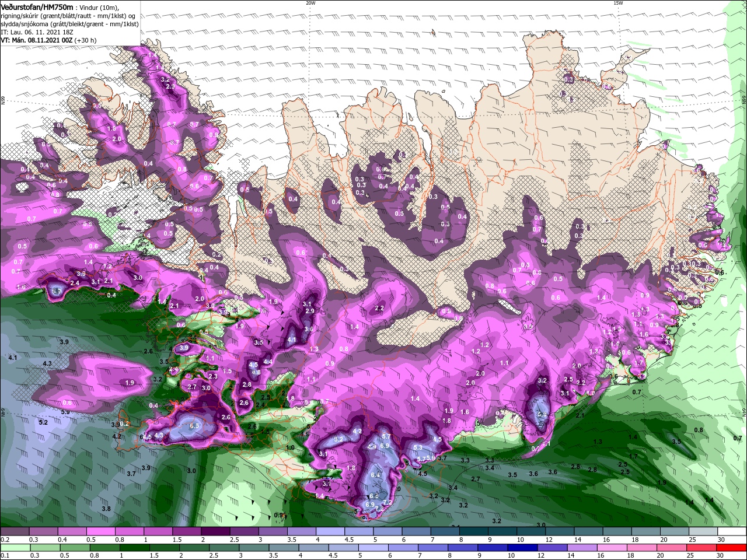Click the 4.8 precipitation value on the map
Viewport: 747px width, 560px height.
pyautogui.click(x=255, y=372)
